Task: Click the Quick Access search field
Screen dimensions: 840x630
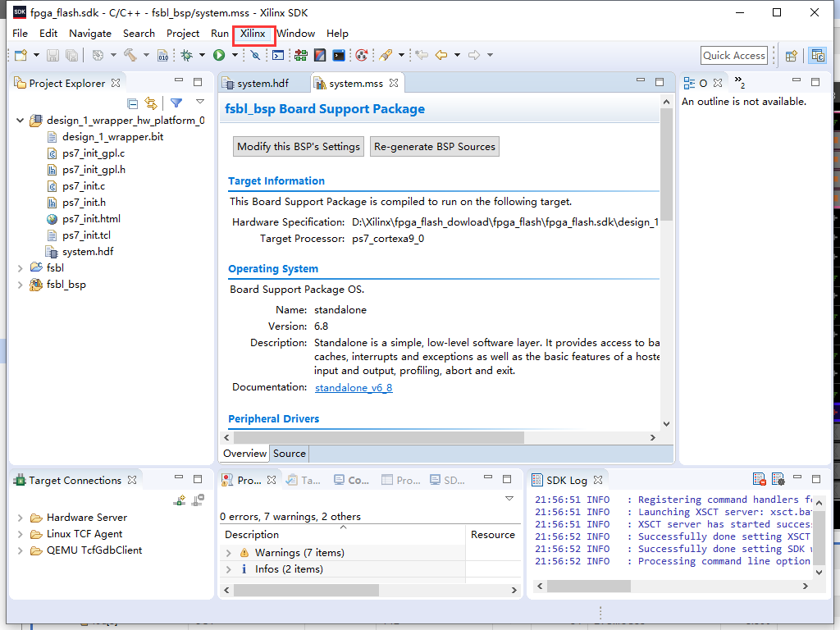Action: (734, 55)
